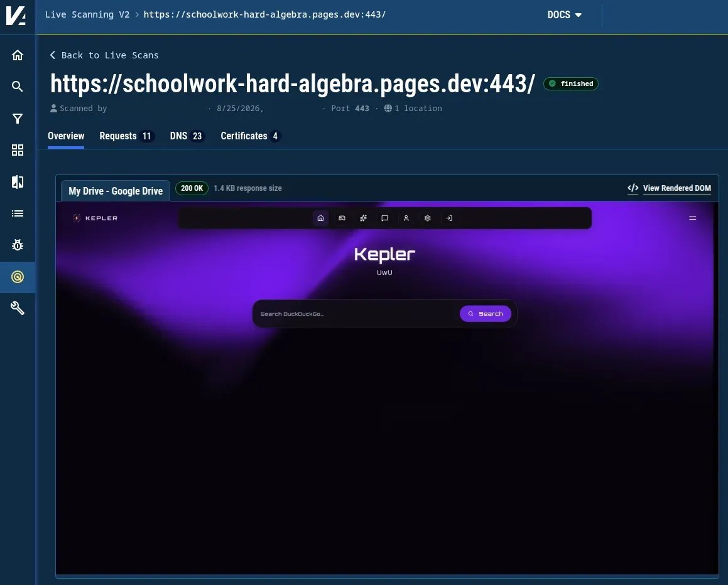Click the View Rendered DOM link

tap(677, 188)
